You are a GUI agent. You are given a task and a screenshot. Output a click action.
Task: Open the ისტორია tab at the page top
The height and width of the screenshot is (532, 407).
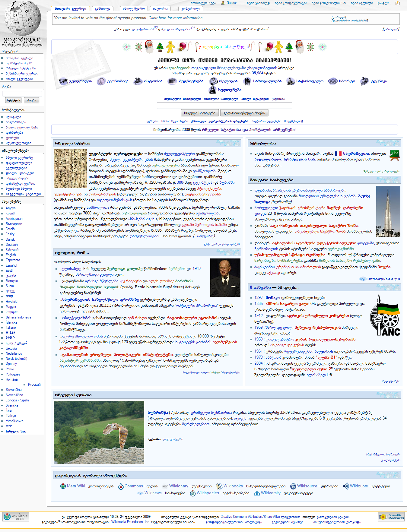pos(160,9)
